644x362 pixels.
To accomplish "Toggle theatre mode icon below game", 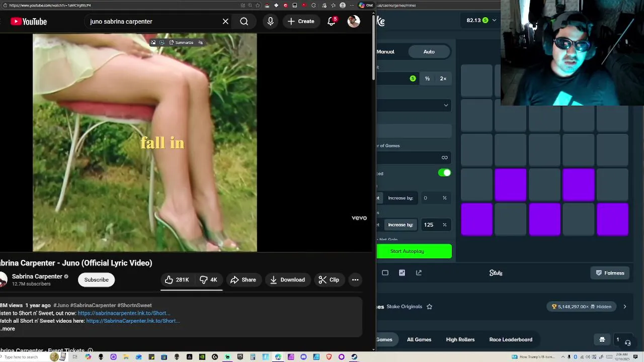I will coord(385,273).
